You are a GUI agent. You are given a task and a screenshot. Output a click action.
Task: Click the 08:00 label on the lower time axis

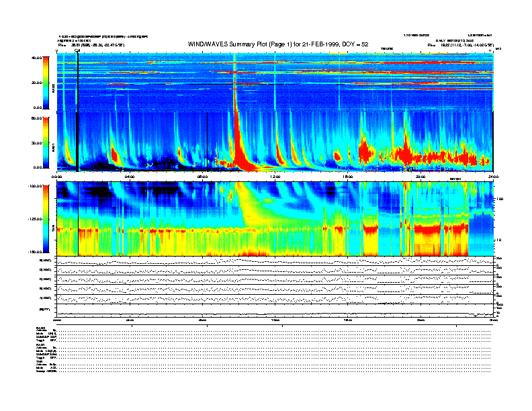[x=203, y=320]
